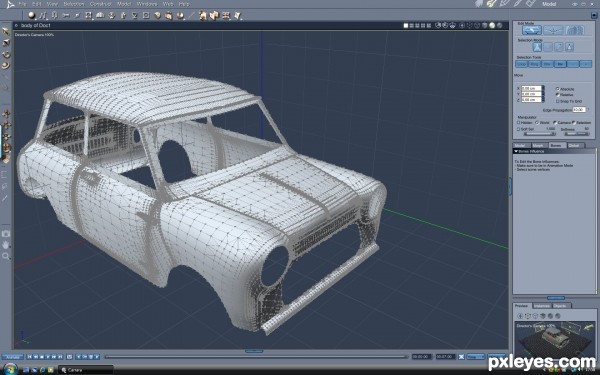600x375 pixels.
Task: Choose the rightmost shaded sphere display mode icon
Action: point(499,26)
